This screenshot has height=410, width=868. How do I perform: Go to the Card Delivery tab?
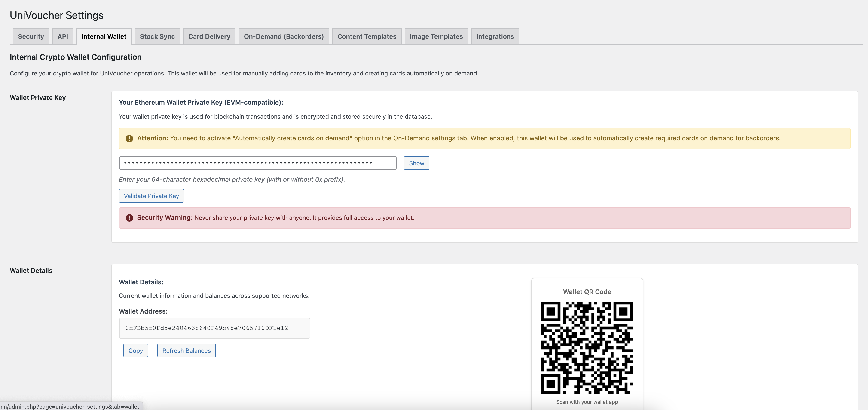tap(209, 36)
